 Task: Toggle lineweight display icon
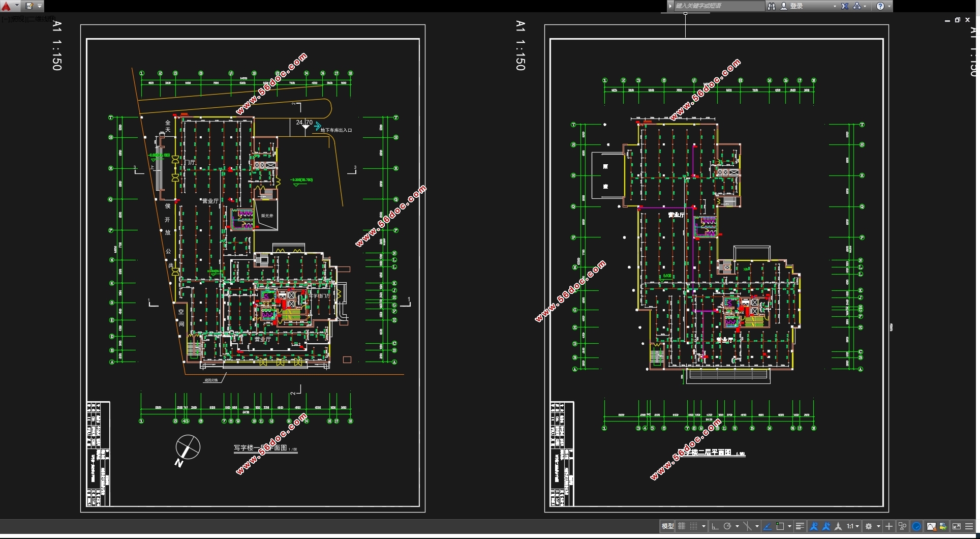pyautogui.click(x=800, y=526)
